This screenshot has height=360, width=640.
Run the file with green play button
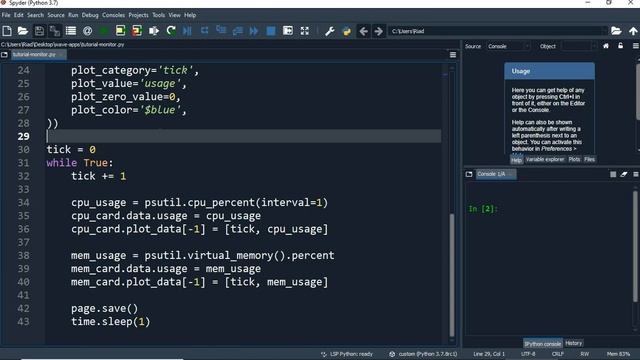pyautogui.click(x=104, y=31)
